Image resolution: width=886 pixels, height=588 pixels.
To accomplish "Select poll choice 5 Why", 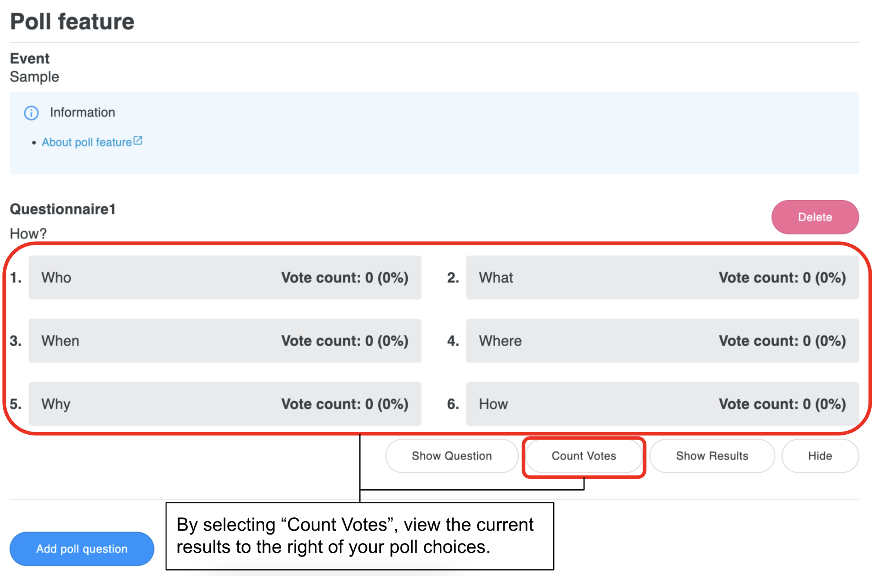I will tap(56, 404).
